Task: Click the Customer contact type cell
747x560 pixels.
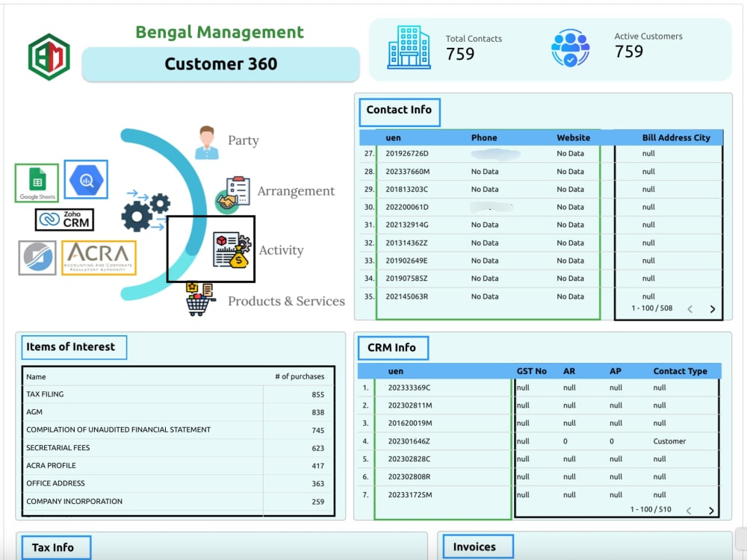Action: point(669,441)
